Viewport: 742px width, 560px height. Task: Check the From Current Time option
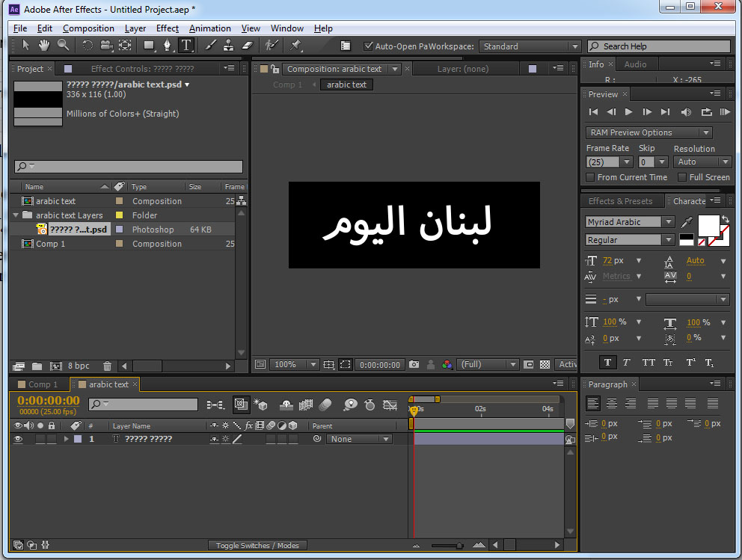[x=590, y=177]
